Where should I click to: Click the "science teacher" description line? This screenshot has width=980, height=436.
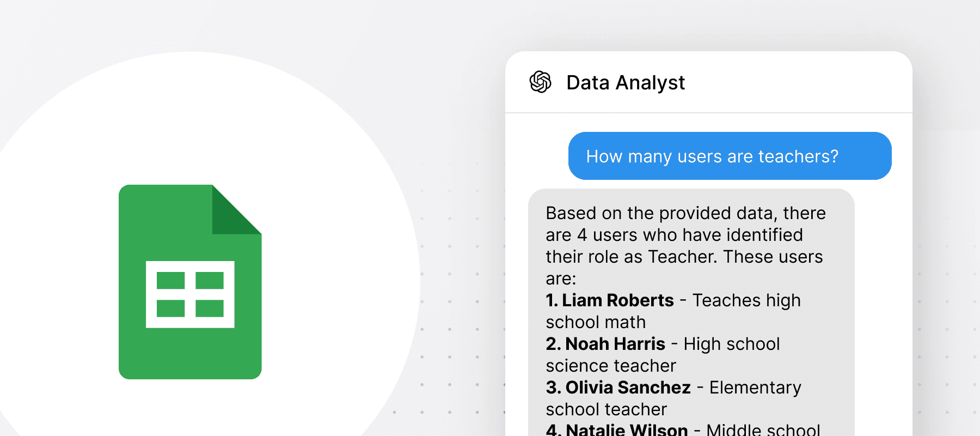coord(611,366)
